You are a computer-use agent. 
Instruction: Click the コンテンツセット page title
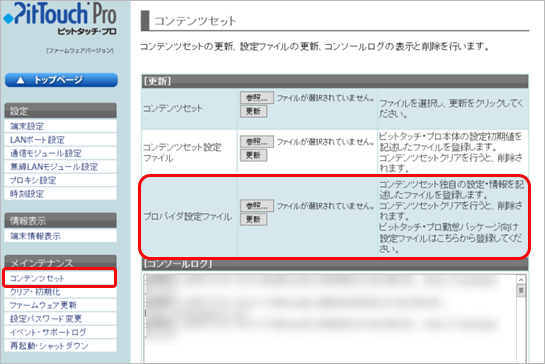pos(195,21)
